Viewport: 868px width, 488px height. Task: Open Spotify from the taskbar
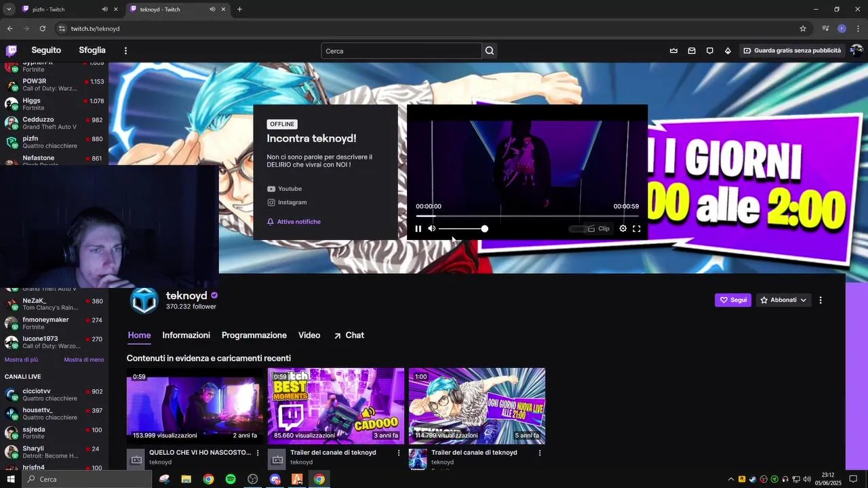click(231, 479)
